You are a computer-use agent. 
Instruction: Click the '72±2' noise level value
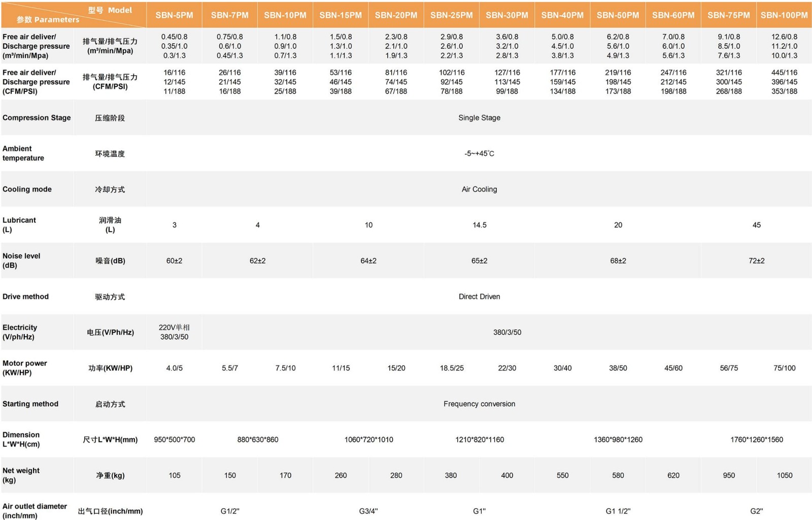[756, 261]
